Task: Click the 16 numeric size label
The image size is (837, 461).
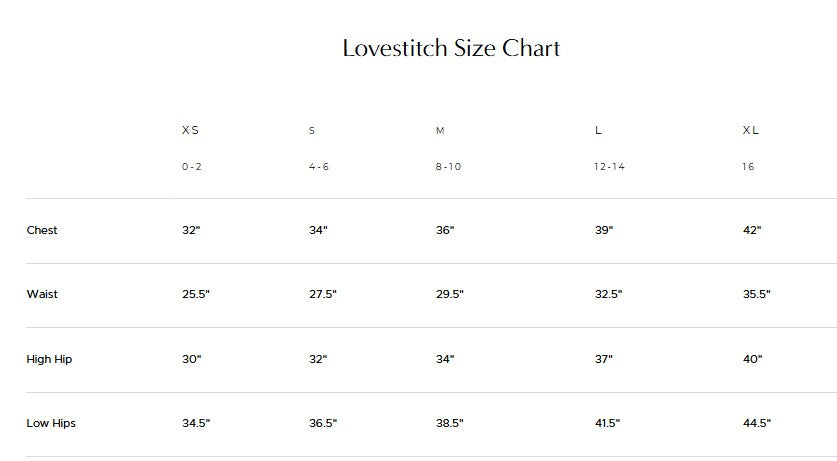Action: 748,167
